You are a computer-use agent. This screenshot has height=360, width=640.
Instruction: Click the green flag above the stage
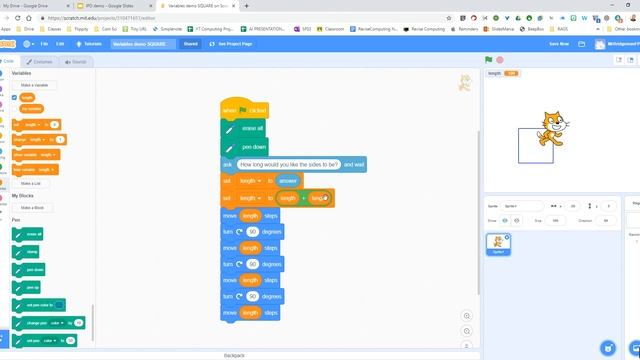[x=489, y=60]
